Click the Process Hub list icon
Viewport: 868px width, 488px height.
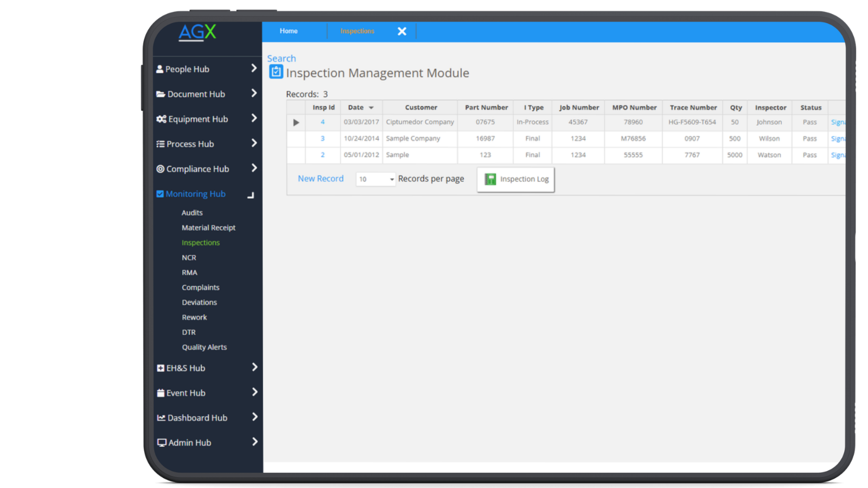point(161,144)
